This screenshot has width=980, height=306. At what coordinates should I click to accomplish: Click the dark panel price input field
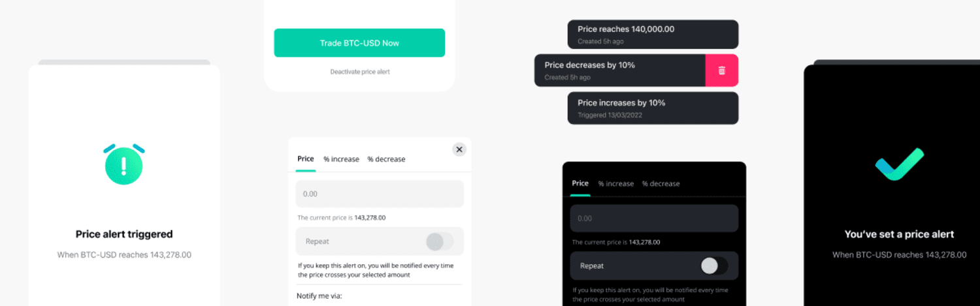click(x=654, y=218)
